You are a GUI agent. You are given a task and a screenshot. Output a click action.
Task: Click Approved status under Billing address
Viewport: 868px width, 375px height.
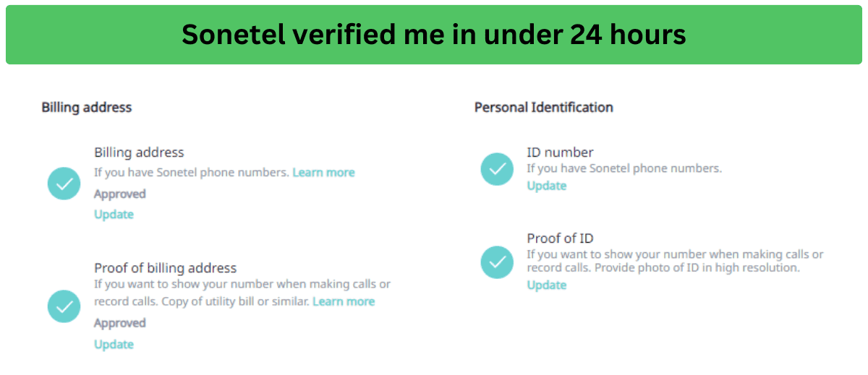[x=120, y=194]
